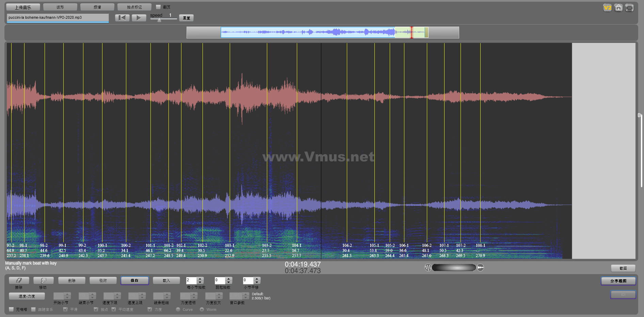Click the 上传音乐 upload music button

pos(23,7)
